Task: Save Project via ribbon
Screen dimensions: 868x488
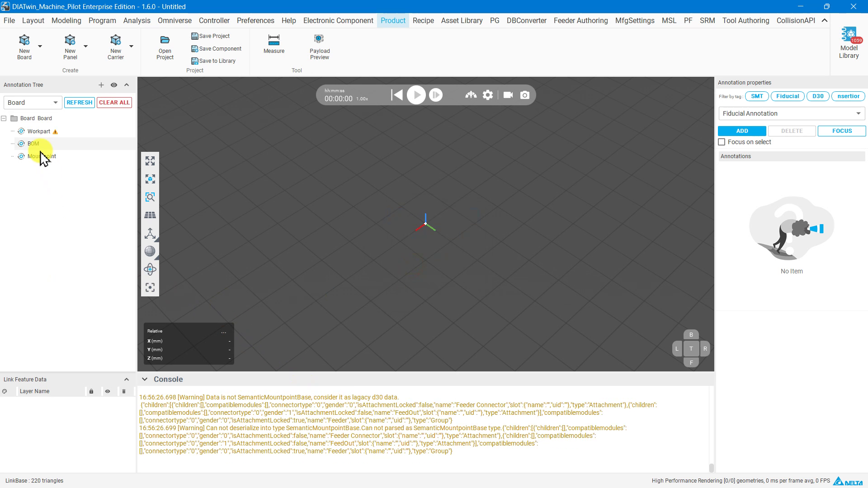Action: [x=210, y=36]
